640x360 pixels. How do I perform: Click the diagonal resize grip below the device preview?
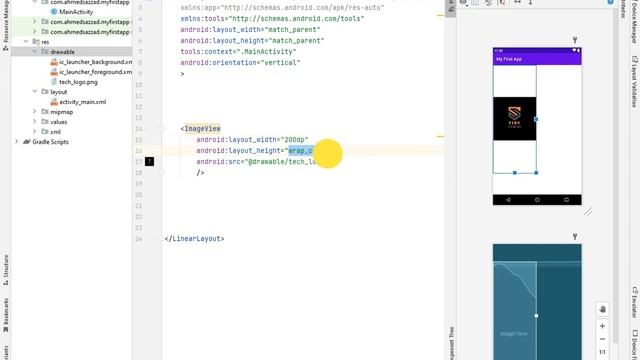tap(588, 211)
